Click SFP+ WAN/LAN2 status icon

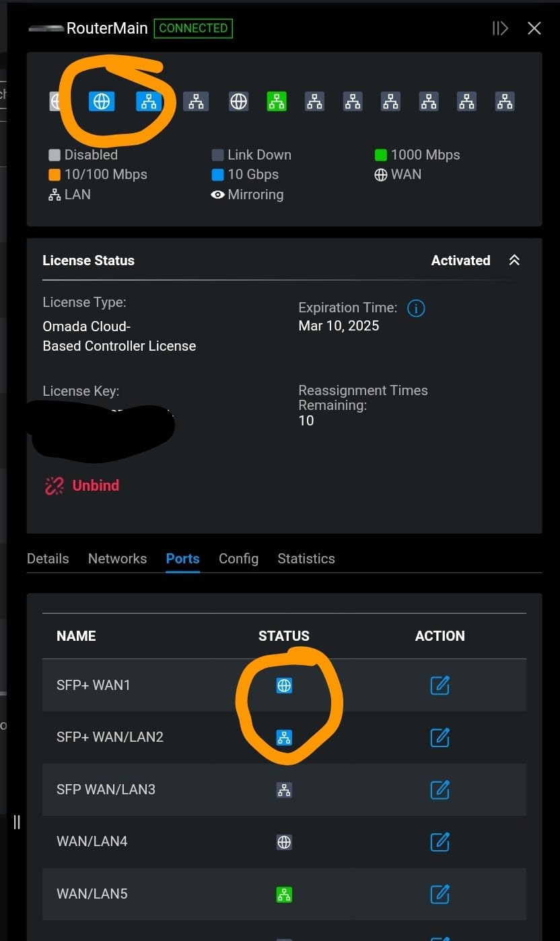point(284,737)
